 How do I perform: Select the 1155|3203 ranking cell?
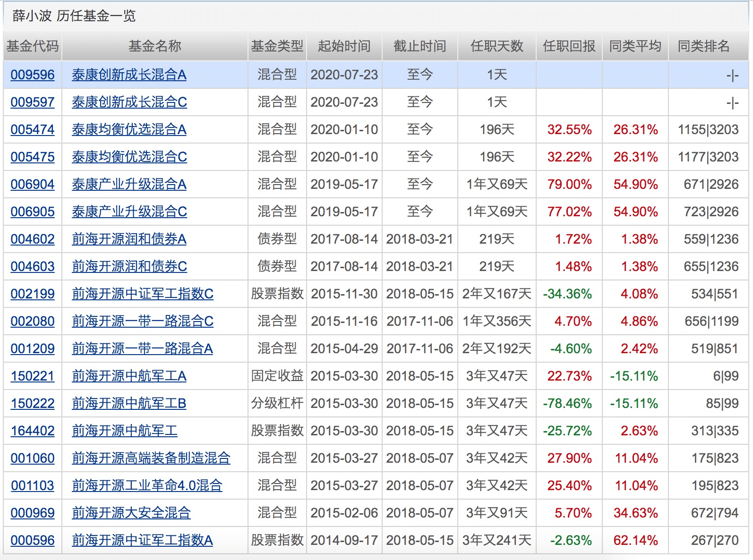[709, 129]
